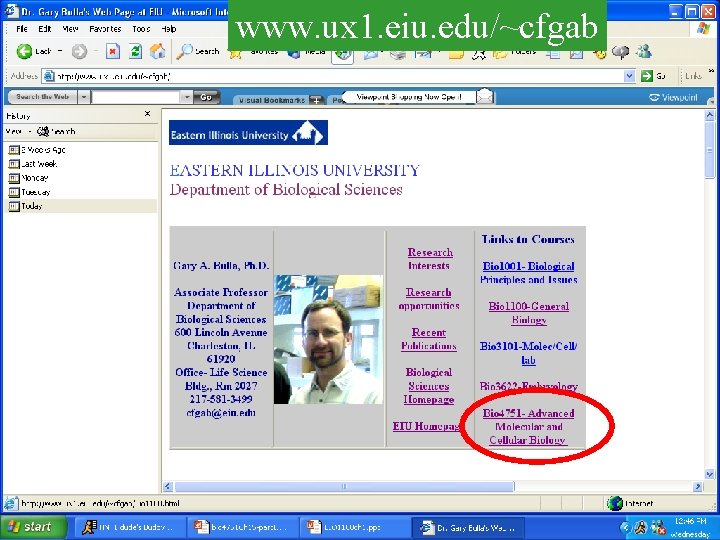
Task: Click the page icon in the address bar
Action: pyautogui.click(x=48, y=76)
